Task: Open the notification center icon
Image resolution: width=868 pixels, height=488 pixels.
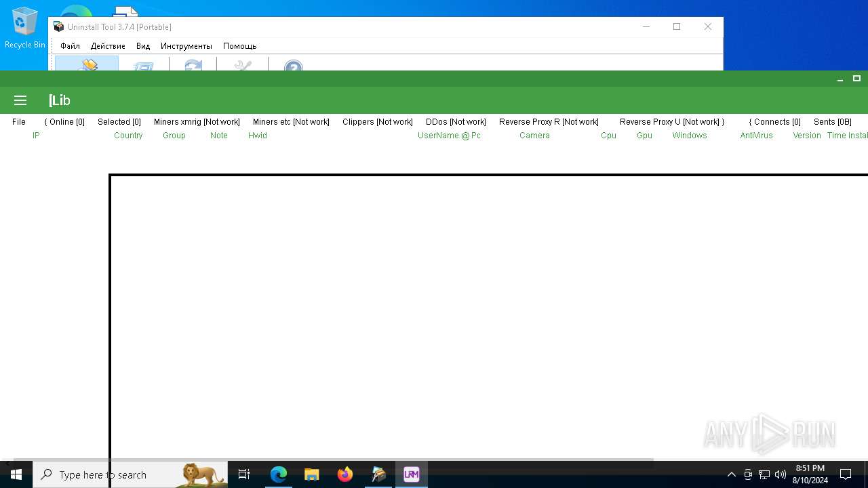Action: click(846, 474)
